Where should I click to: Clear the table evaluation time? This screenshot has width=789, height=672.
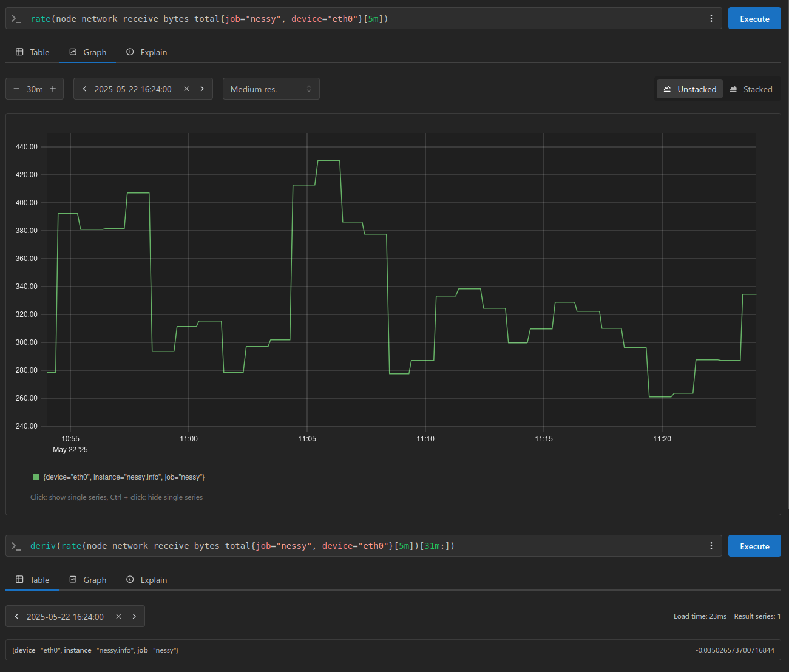pyautogui.click(x=118, y=617)
